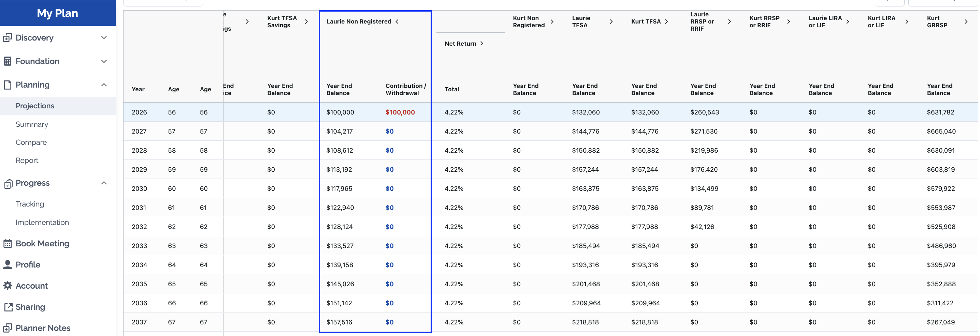Click the My Plan header logo
This screenshot has height=336, width=980.
point(57,13)
